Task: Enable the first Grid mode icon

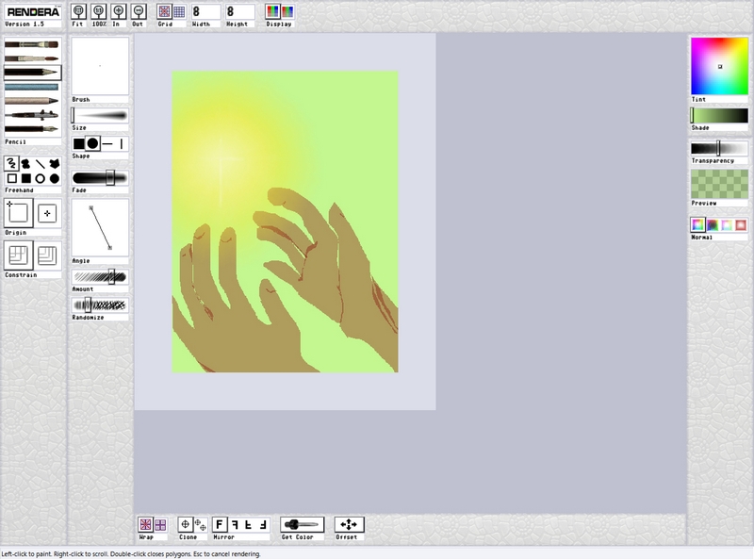Action: click(x=164, y=11)
